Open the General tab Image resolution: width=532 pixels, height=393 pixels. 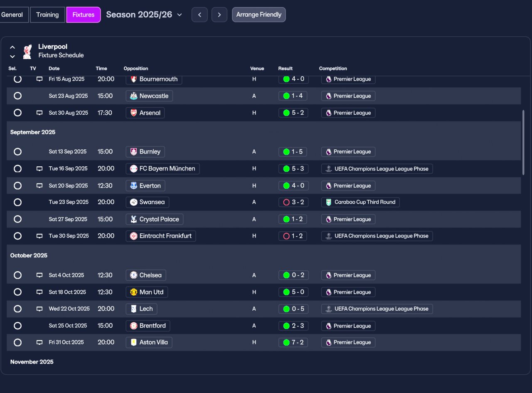click(x=13, y=15)
